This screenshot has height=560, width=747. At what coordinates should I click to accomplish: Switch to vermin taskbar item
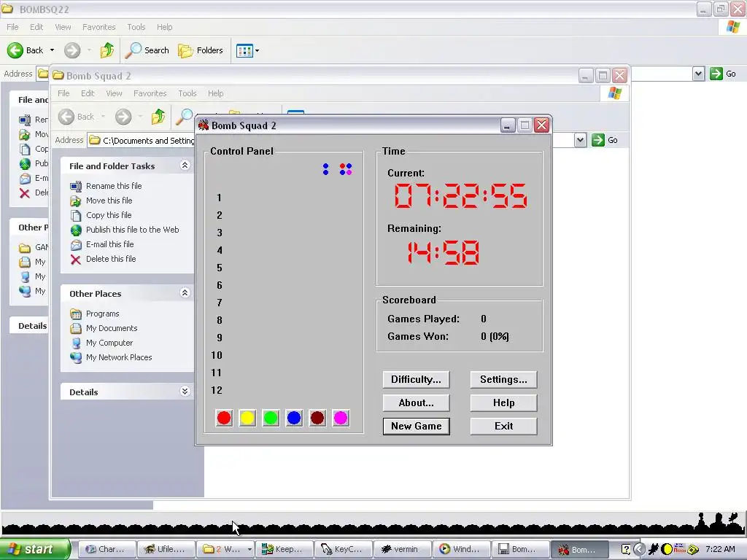coord(403,549)
